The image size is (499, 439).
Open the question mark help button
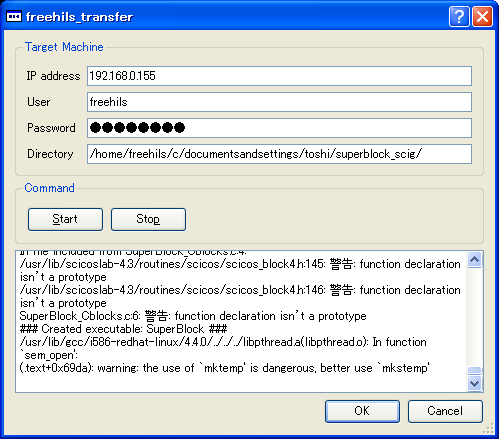pos(459,16)
